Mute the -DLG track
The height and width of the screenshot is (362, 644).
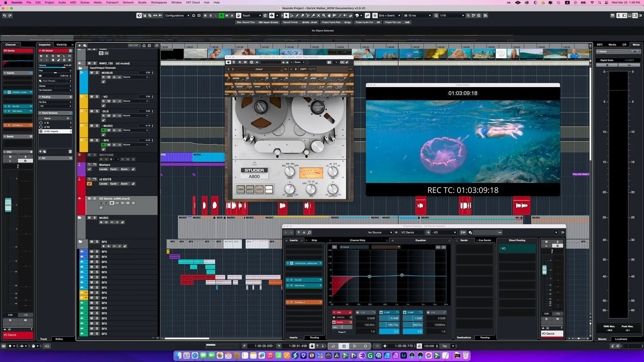92,111
